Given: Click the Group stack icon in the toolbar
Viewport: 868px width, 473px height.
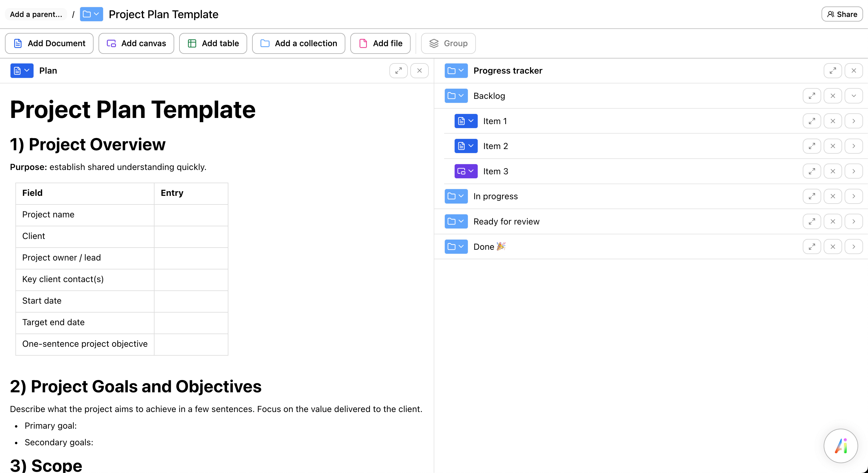Looking at the screenshot, I should [434, 43].
